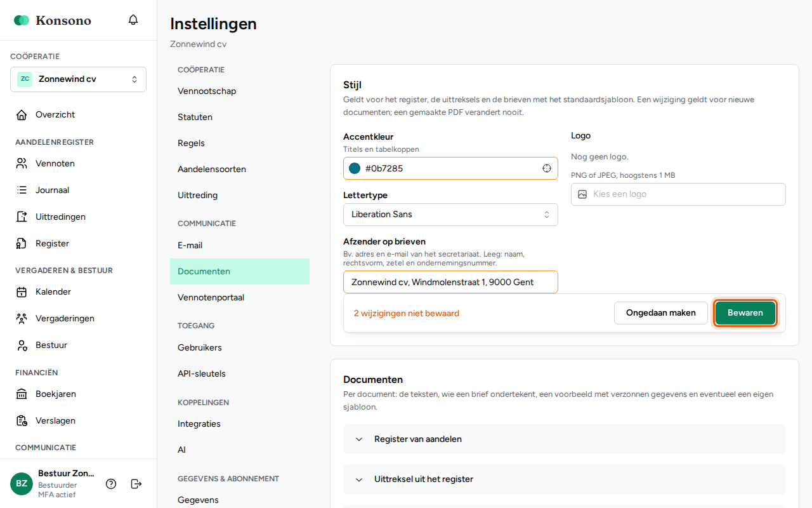Select Statuten settings item
Image resolution: width=812 pixels, height=508 pixels.
pos(240,117)
